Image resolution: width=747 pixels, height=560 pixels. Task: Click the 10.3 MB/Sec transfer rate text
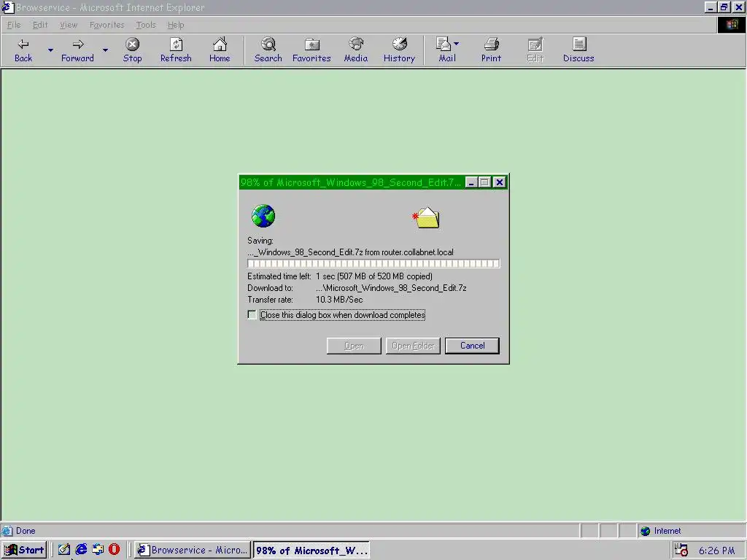pyautogui.click(x=339, y=300)
